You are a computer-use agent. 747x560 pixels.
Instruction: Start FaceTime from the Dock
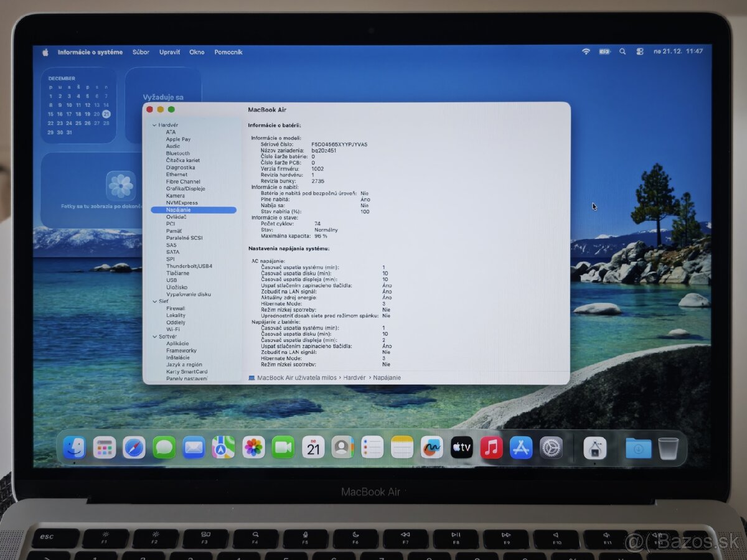click(283, 447)
